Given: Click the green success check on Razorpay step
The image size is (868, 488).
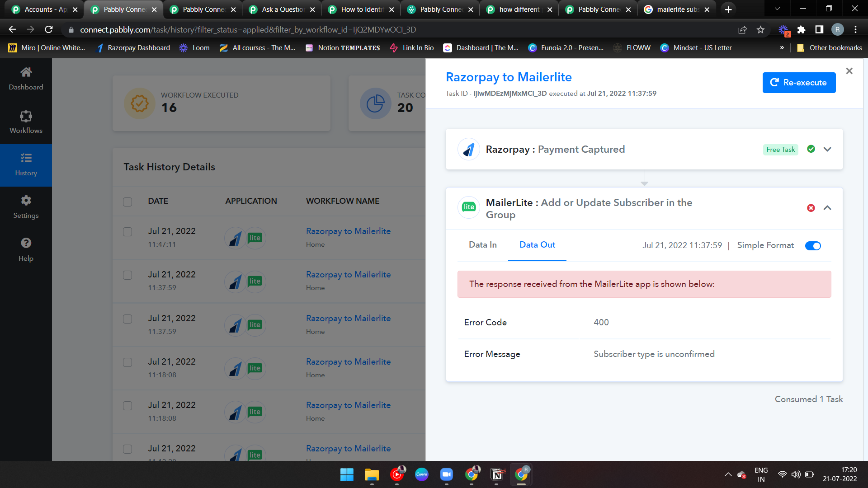Looking at the screenshot, I should tap(811, 149).
